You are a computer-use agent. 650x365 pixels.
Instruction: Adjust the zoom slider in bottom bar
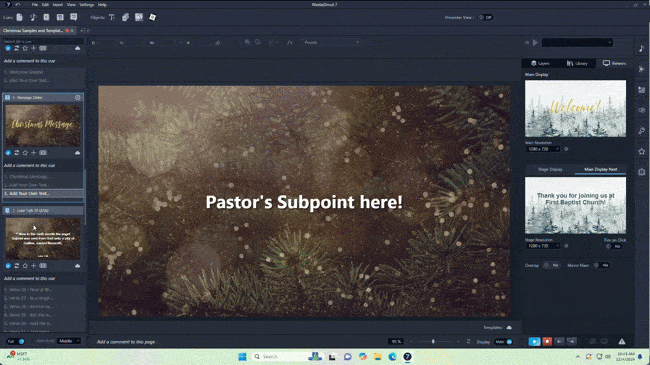[433, 342]
